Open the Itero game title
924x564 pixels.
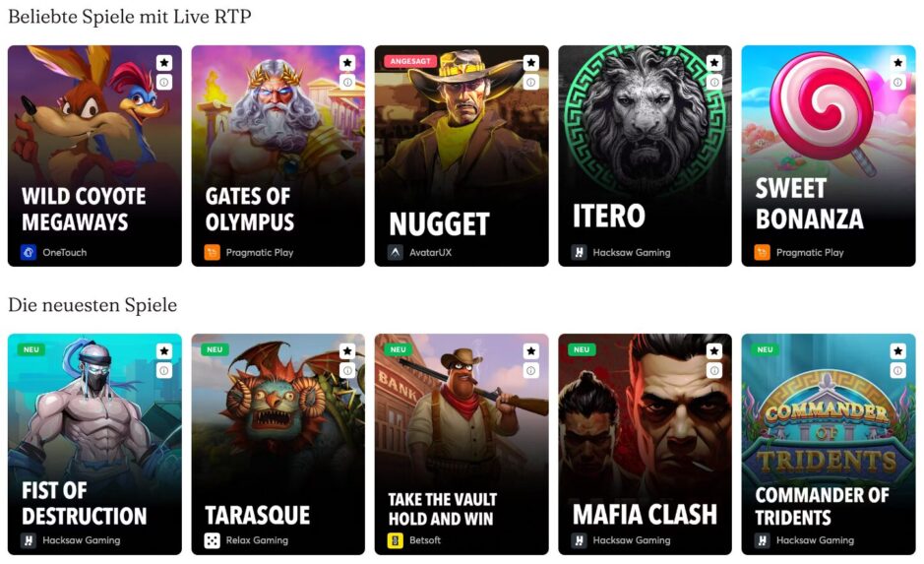point(609,216)
